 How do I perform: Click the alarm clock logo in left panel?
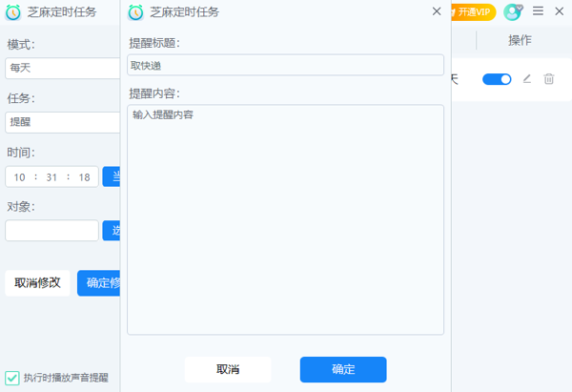[13, 11]
